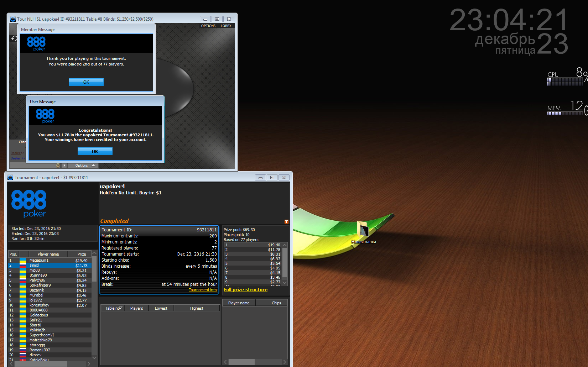Select player Spikefinger9 row
Viewport: 588px width, 367px height.
[x=50, y=285]
